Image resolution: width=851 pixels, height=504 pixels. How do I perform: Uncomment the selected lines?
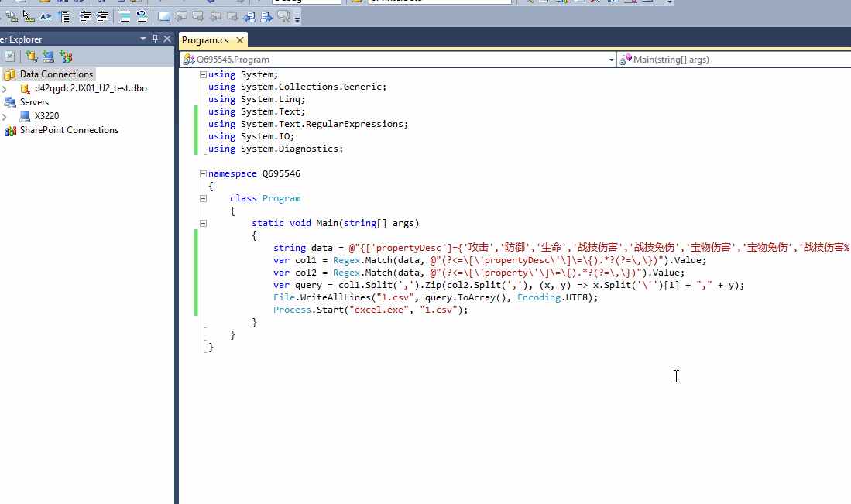point(142,17)
